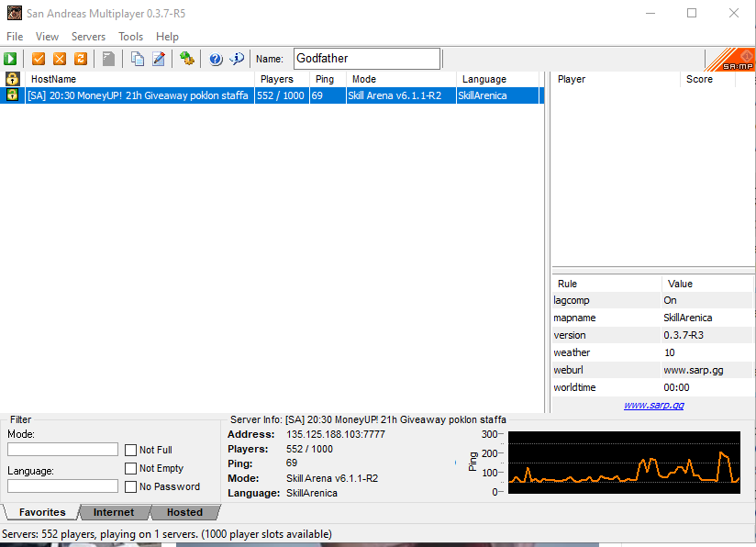The width and height of the screenshot is (756, 547).
Task: Click the Delete Server orange X icon
Action: [x=60, y=59]
